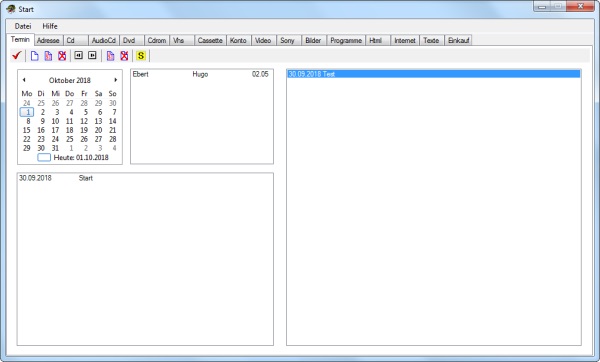Pick October 5 in the calendar
Image resolution: width=600 pixels, height=362 pixels.
click(86, 112)
